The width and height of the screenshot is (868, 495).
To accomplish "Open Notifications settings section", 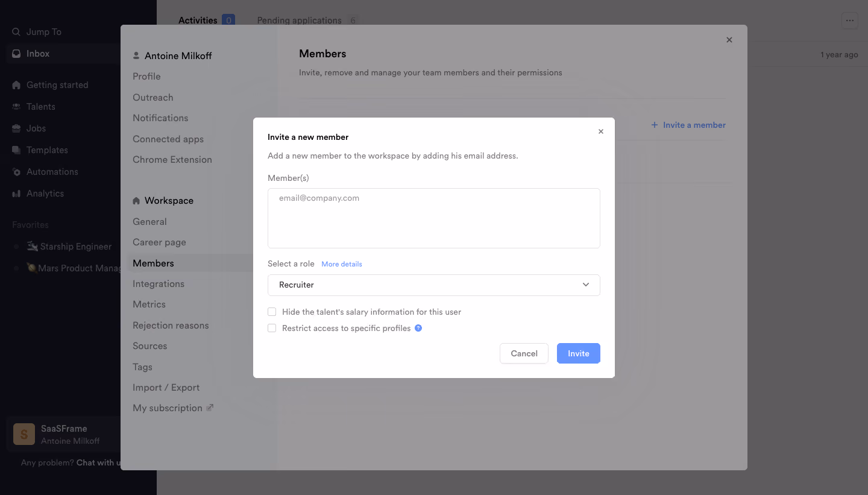I will click(x=160, y=118).
